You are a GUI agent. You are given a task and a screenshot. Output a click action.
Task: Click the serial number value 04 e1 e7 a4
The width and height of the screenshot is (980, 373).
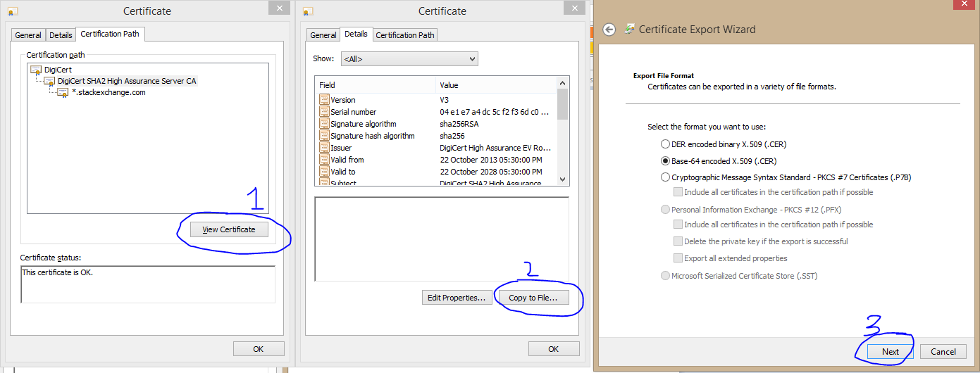tap(494, 112)
